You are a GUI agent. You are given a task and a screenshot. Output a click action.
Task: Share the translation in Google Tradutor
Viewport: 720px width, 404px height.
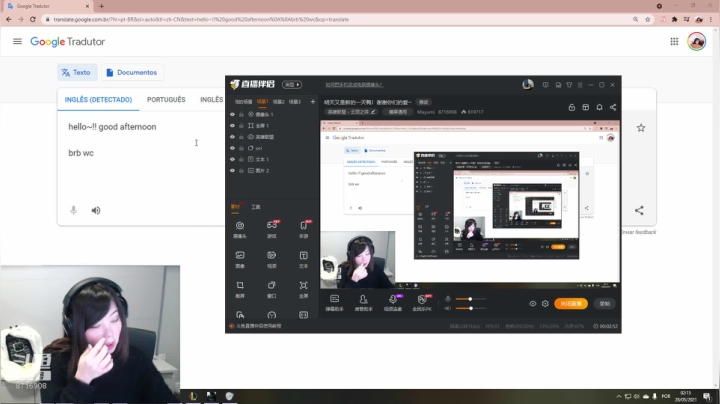pos(639,210)
